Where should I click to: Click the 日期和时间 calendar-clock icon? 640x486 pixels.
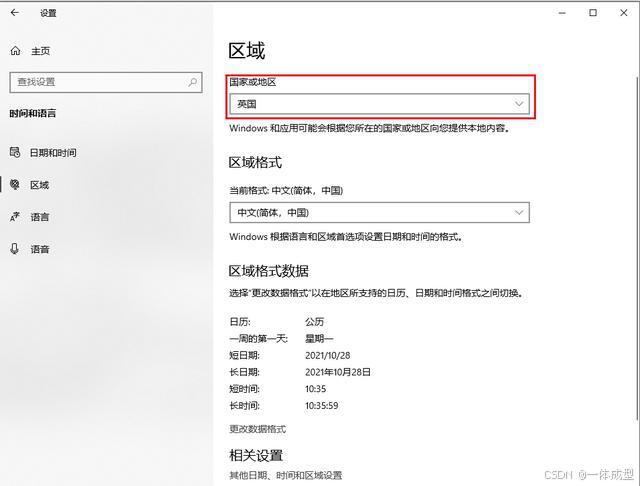(x=15, y=152)
